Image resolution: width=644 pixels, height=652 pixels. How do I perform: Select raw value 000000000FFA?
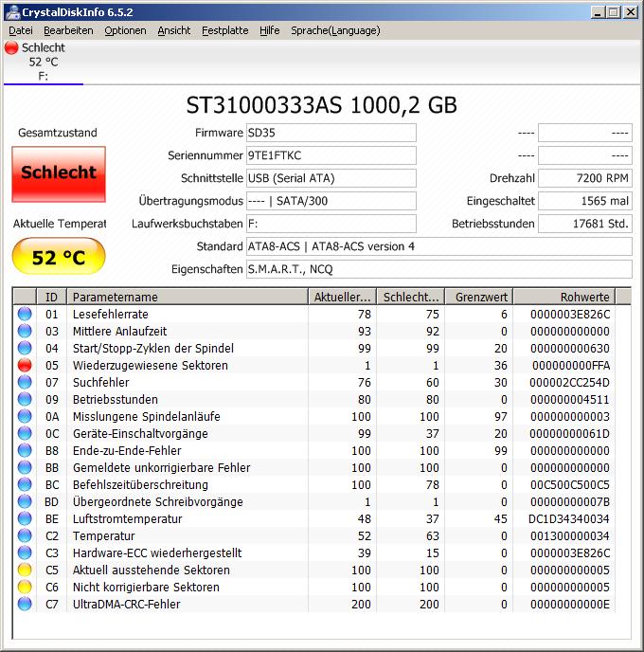point(571,366)
